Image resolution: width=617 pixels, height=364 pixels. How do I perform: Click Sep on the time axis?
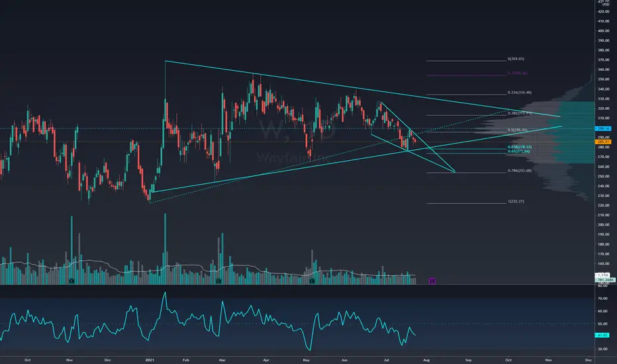click(468, 359)
